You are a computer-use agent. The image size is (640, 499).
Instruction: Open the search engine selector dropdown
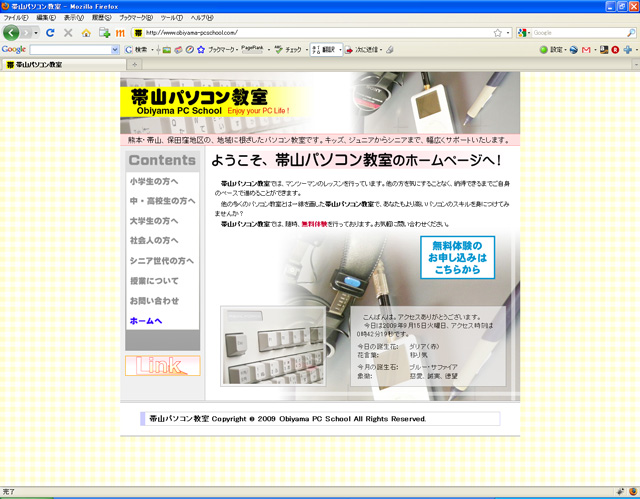526,33
